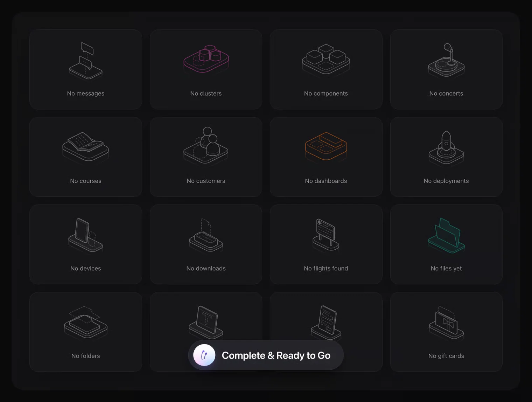Select the "No concerts" label
This screenshot has width=532, height=402.
(446, 93)
